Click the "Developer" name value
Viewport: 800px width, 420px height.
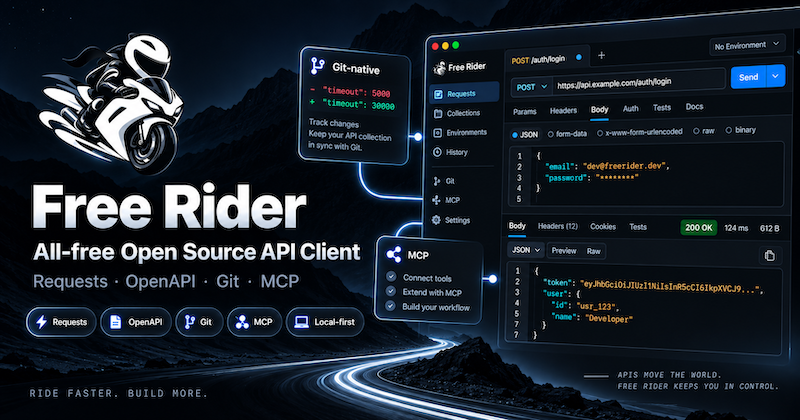(609, 318)
